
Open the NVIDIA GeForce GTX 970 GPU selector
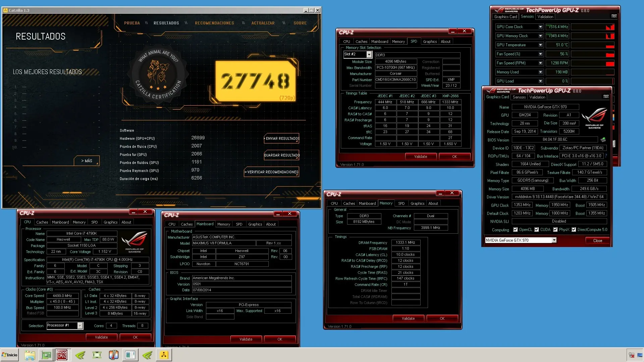pyautogui.click(x=554, y=240)
